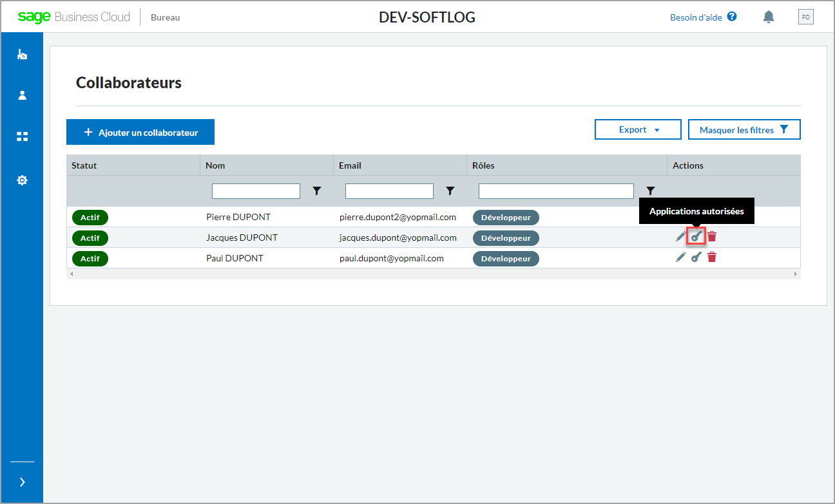Click the Actif badge for Paul DUPONT
The width and height of the screenshot is (835, 504).
click(90, 259)
